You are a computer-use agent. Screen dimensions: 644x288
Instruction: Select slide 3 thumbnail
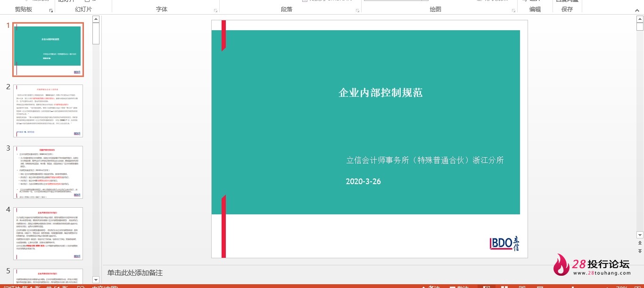click(x=48, y=172)
